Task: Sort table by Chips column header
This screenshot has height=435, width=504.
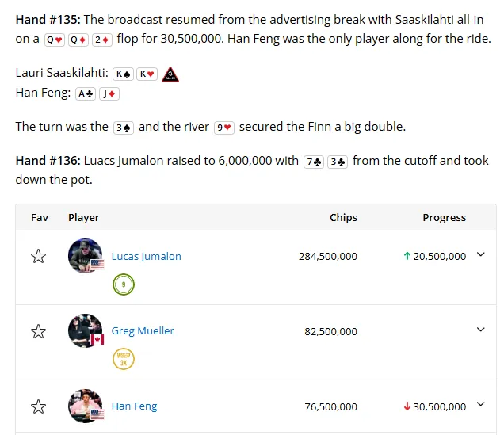Action: (x=343, y=217)
